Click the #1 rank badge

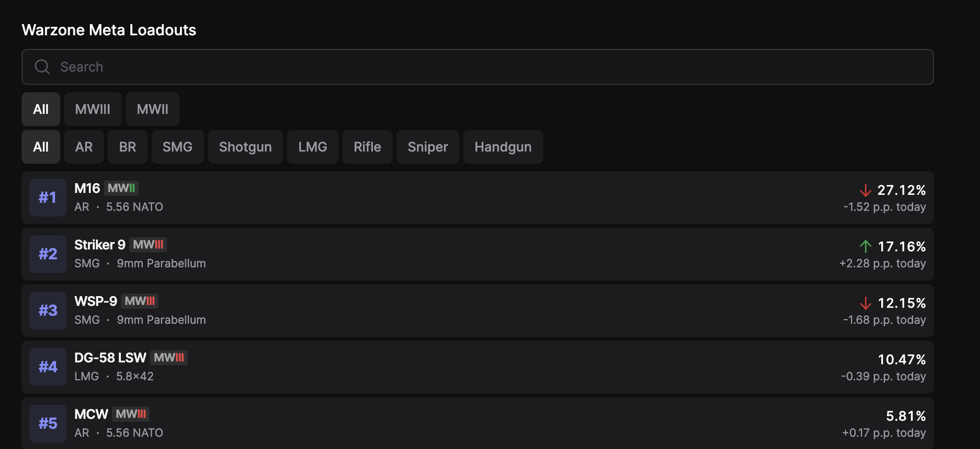click(48, 198)
